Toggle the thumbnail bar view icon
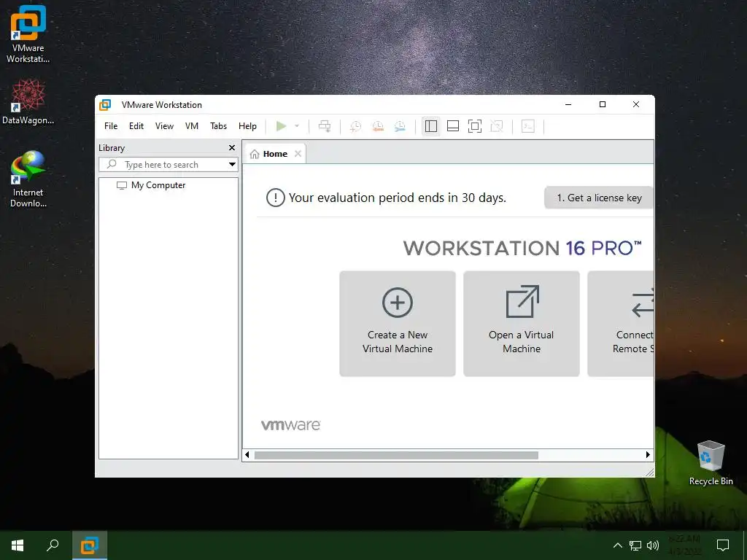This screenshot has height=560, width=747. point(453,126)
